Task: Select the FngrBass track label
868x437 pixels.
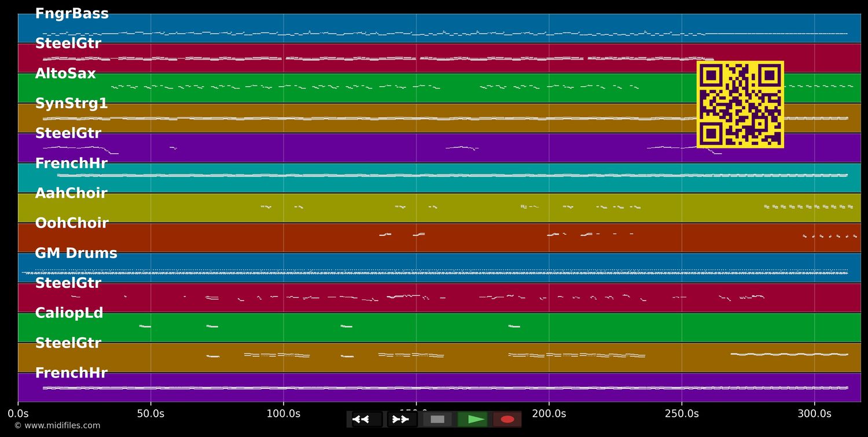Action: (x=72, y=14)
